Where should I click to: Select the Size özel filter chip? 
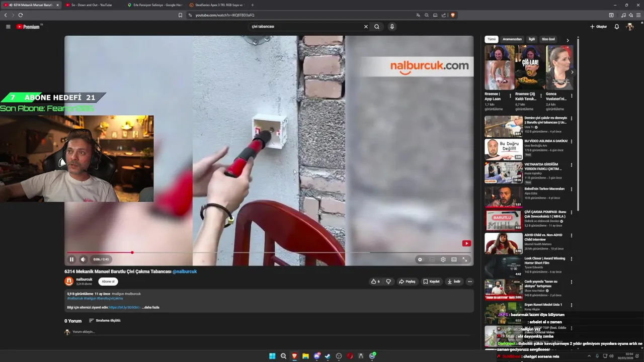[x=548, y=39]
